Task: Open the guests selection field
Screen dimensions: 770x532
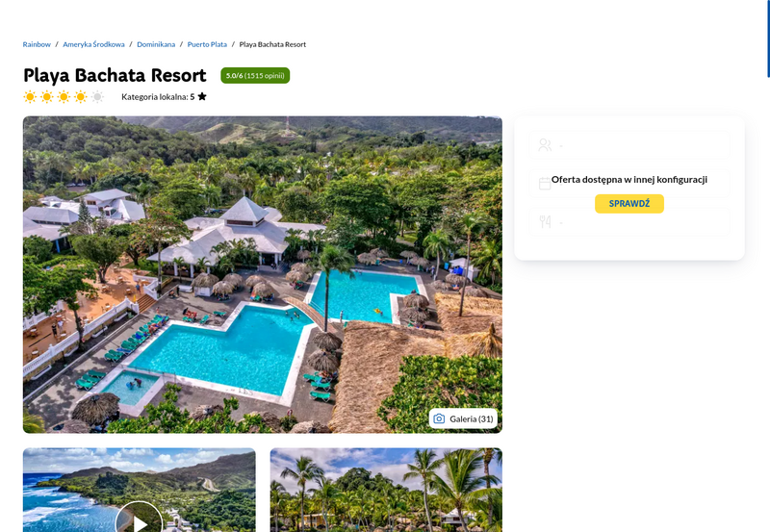Action: tap(629, 144)
